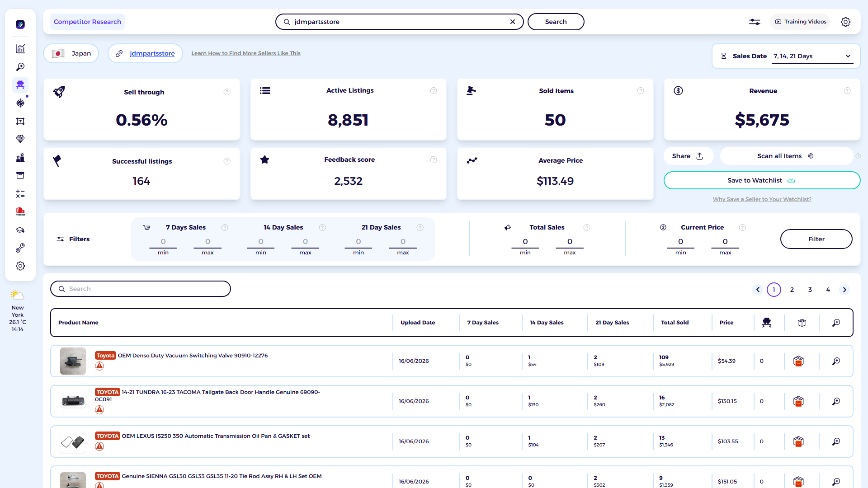Open Why Save a Seller to Watchlist link
Image resolution: width=868 pixels, height=488 pixels.
(x=762, y=199)
